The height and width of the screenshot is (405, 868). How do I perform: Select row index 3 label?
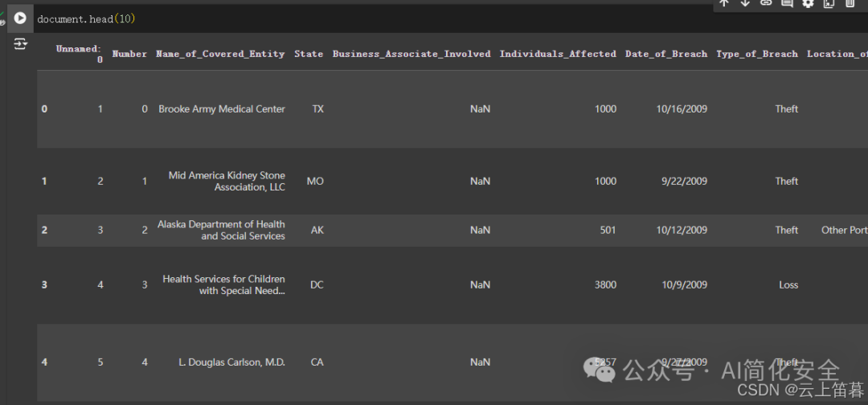point(44,285)
